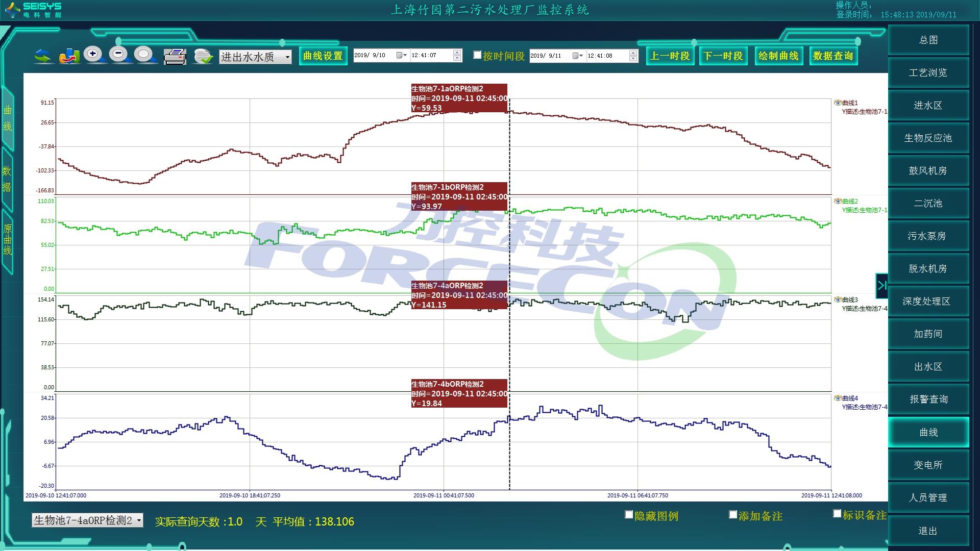Open the end date 2019/9/11 calendar dropdown
The height and width of the screenshot is (551, 980).
[578, 55]
